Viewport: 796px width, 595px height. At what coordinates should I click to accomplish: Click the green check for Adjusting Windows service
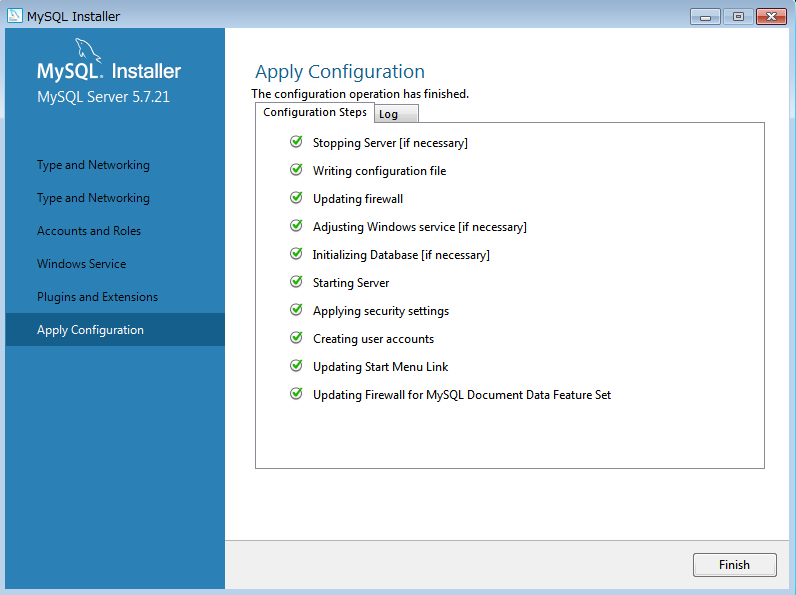point(296,226)
